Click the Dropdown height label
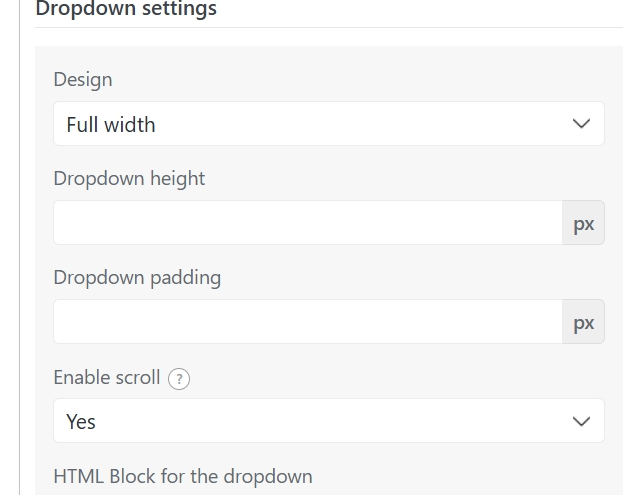The image size is (627, 495). pyautogui.click(x=129, y=178)
